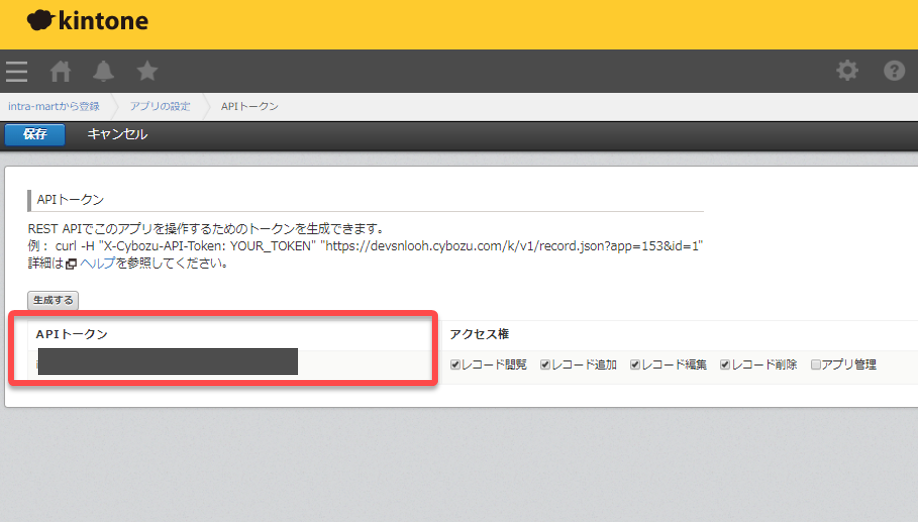
Task: Select the APIトークン breadcrumb item
Action: (249, 106)
